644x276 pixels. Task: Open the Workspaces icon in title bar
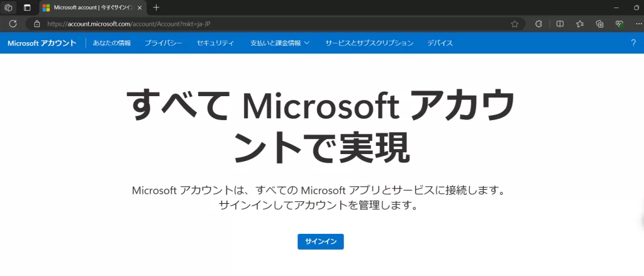click(8, 8)
